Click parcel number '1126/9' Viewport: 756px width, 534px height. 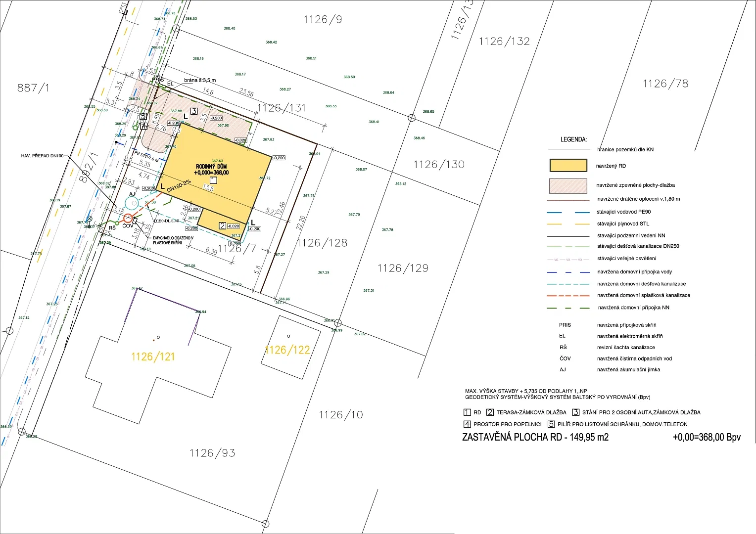tap(323, 19)
